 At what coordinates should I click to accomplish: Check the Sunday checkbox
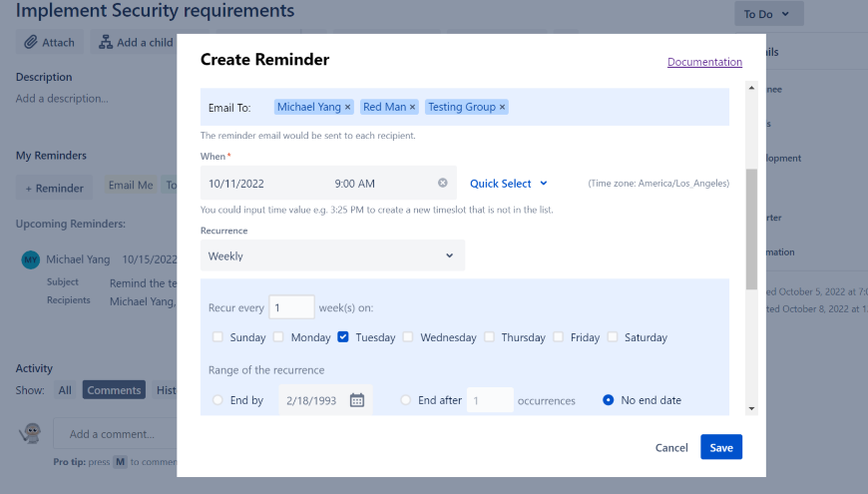pyautogui.click(x=218, y=337)
